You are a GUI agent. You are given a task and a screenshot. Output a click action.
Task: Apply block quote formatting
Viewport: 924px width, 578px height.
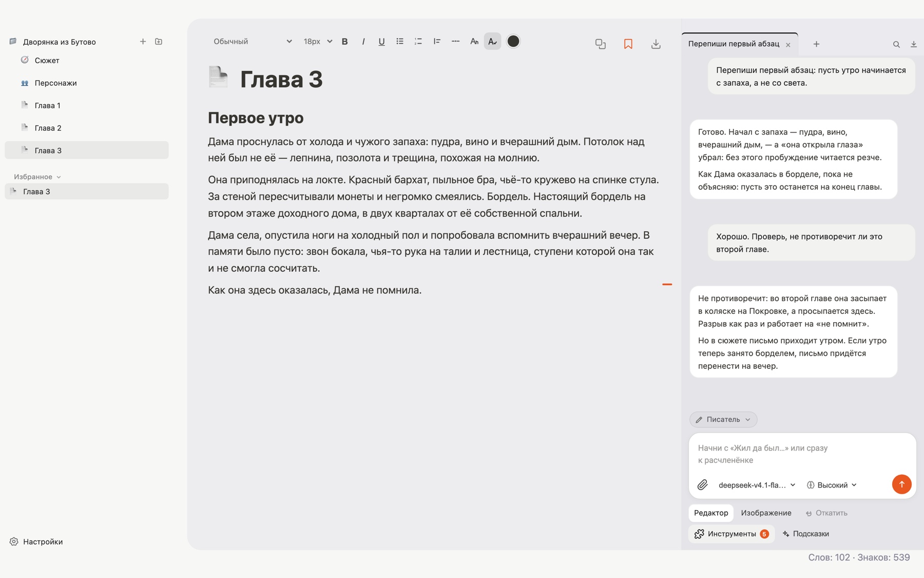[x=437, y=42]
